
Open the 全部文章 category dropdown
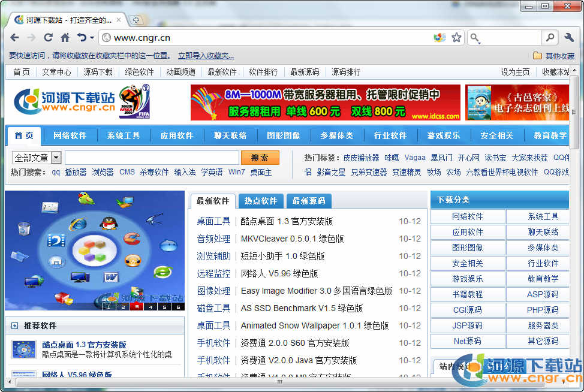(56, 158)
